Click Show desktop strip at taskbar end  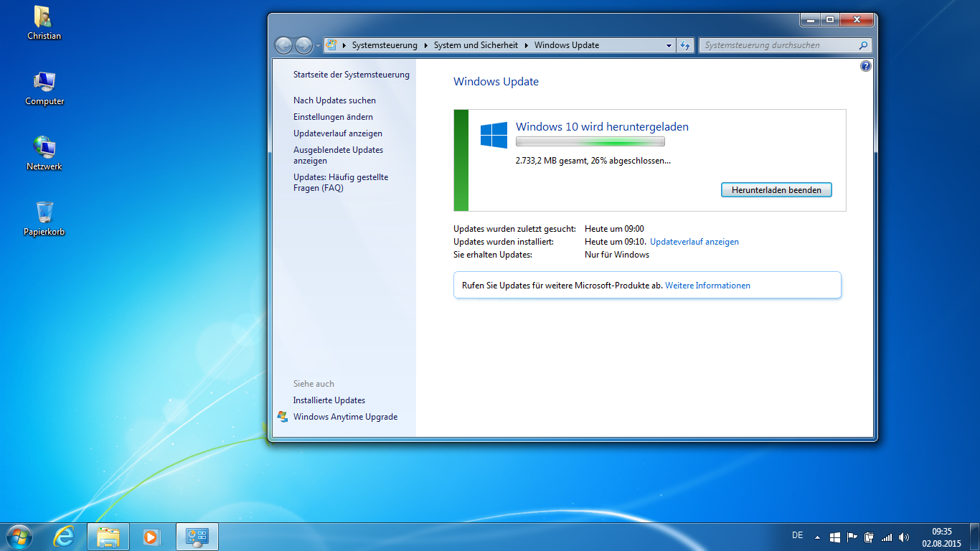coord(975,537)
